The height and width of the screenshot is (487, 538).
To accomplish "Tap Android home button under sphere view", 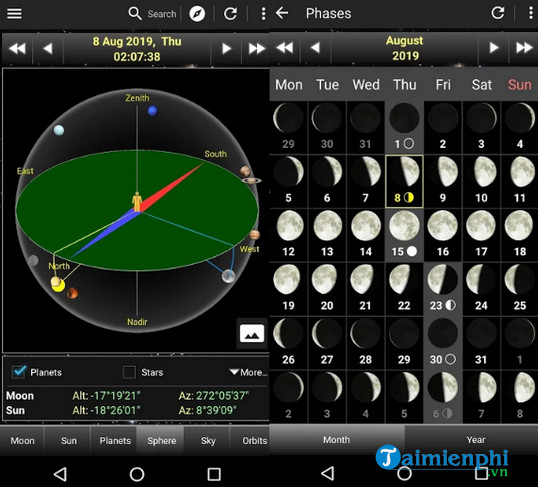I will pyautogui.click(x=137, y=474).
